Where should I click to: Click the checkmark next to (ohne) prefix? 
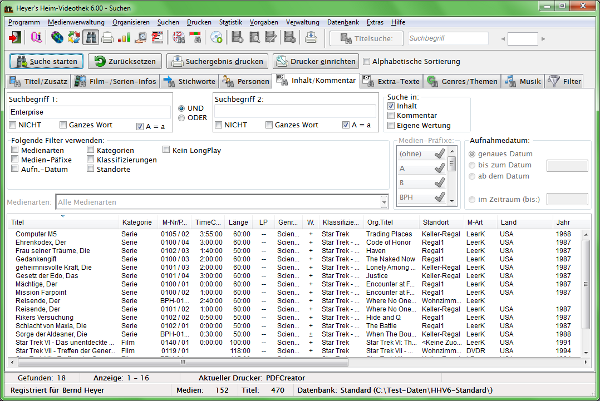441,154
